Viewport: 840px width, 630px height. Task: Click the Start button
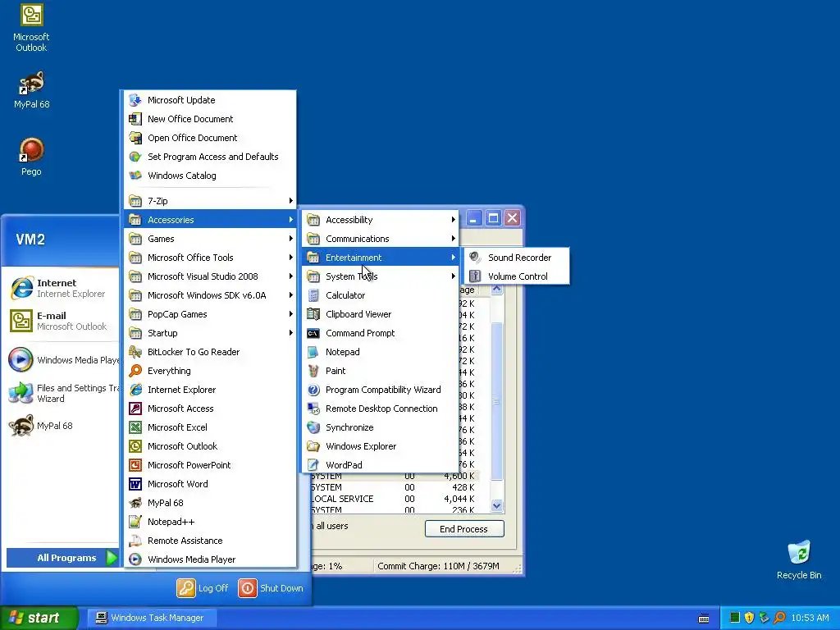click(x=39, y=618)
